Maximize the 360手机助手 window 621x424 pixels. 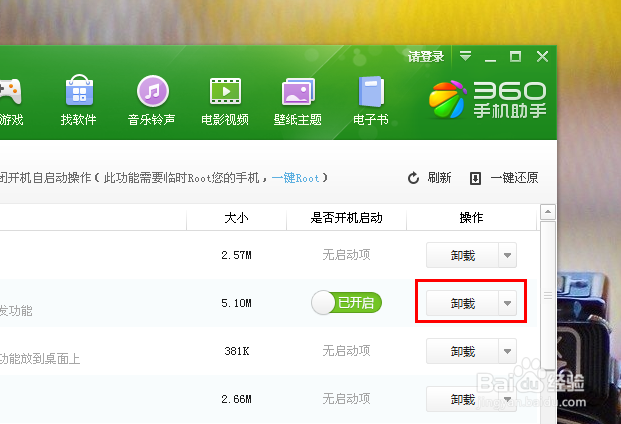[x=515, y=57]
